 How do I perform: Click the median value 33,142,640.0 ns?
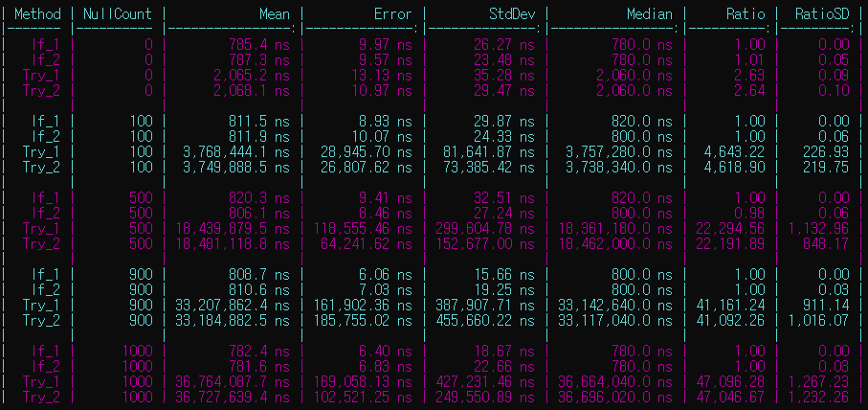(x=615, y=305)
